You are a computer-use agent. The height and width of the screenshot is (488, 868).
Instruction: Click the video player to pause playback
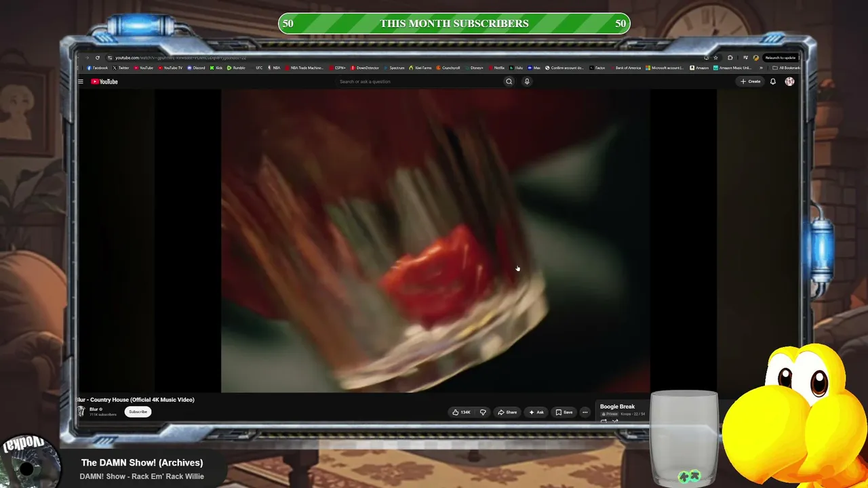[x=435, y=241]
